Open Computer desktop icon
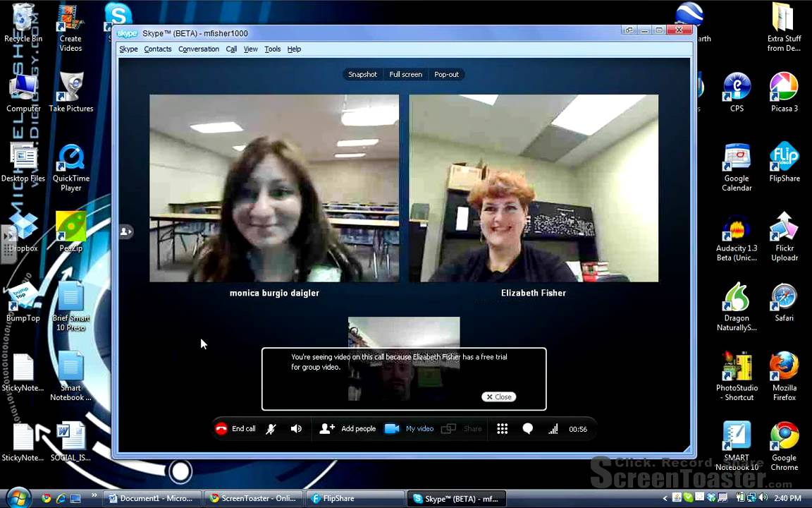The image size is (812, 508). pyautogui.click(x=23, y=93)
